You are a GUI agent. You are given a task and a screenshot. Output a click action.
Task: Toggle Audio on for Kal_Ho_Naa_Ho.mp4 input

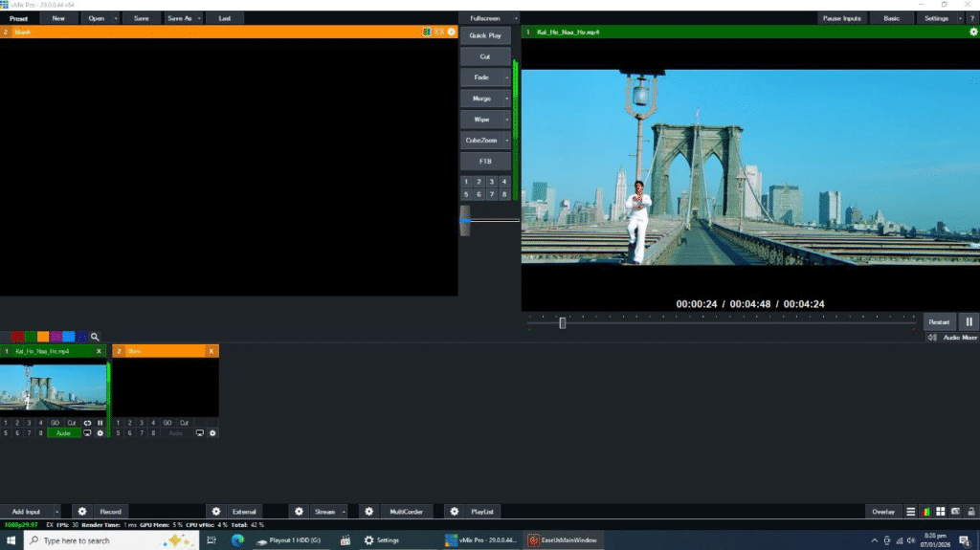click(63, 433)
